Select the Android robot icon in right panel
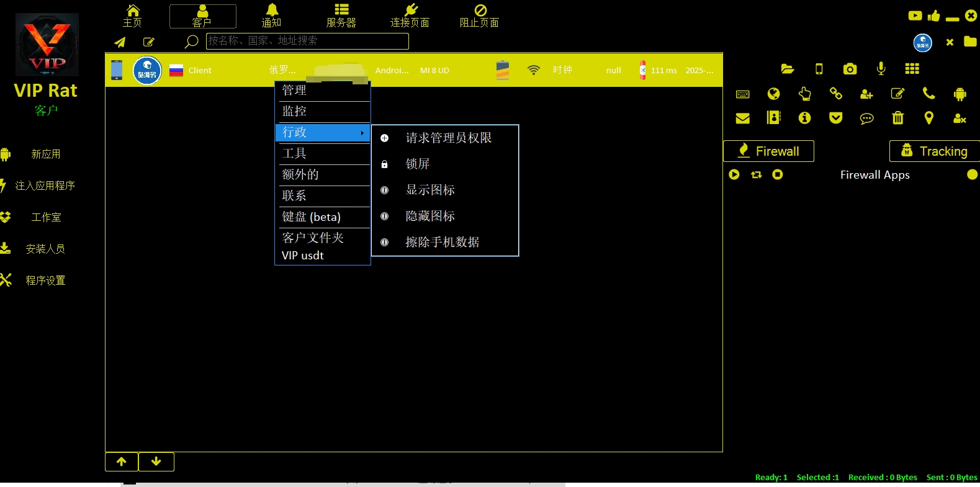 (960, 94)
